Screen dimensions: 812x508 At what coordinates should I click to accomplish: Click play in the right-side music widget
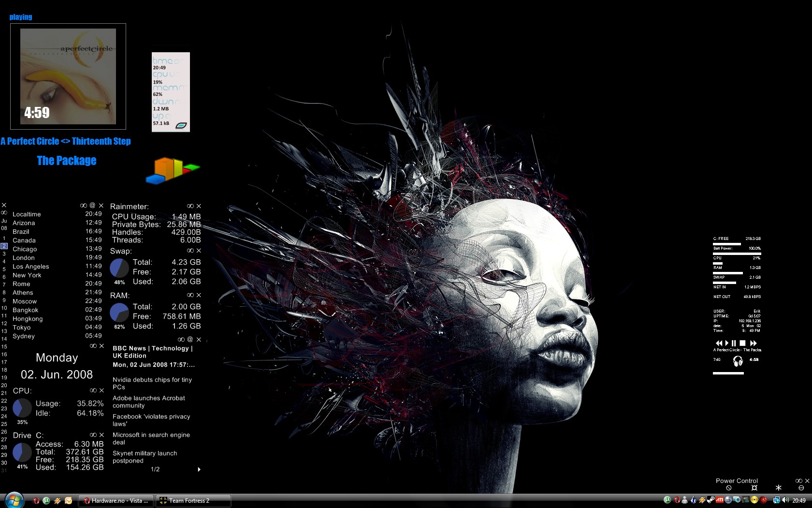click(727, 343)
